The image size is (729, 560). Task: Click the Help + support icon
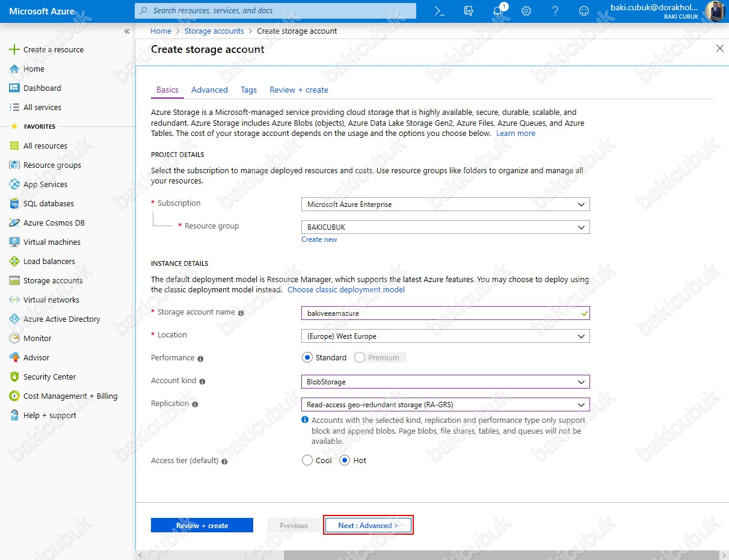(x=14, y=415)
